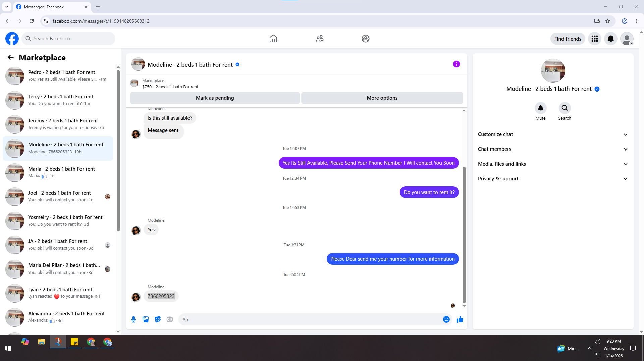Viewport: 644px width, 361px height.
Task: Open the notifications bell icon
Action: click(x=611, y=39)
